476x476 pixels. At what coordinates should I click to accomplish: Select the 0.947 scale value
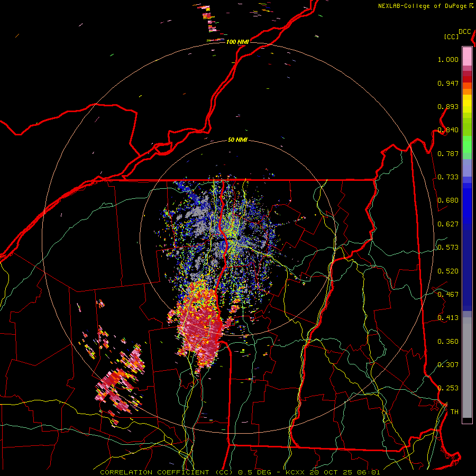448,83
